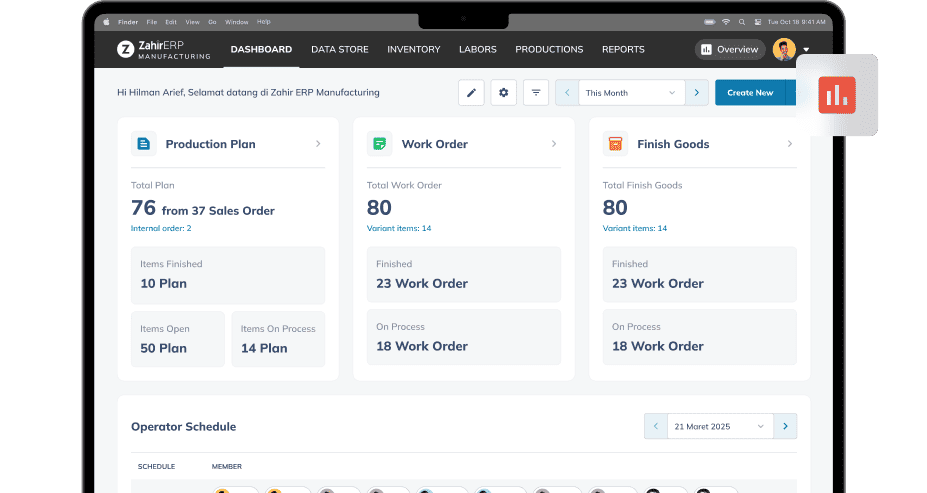
Task: Open the Finder menu
Action: click(128, 22)
